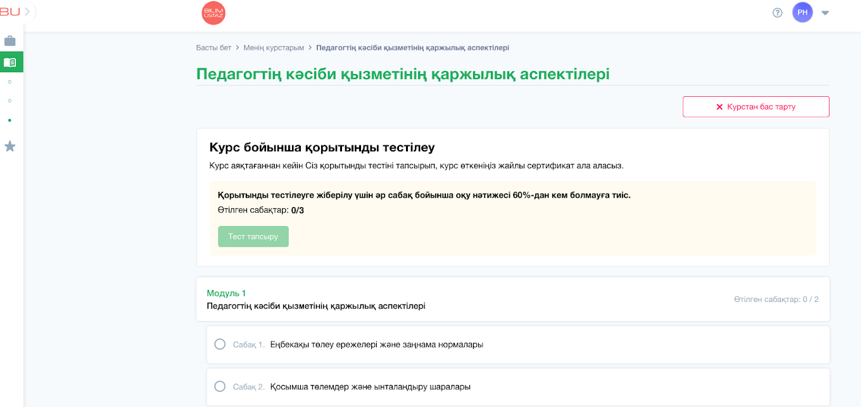Go to Басты бет breadcrumb

[x=213, y=48]
